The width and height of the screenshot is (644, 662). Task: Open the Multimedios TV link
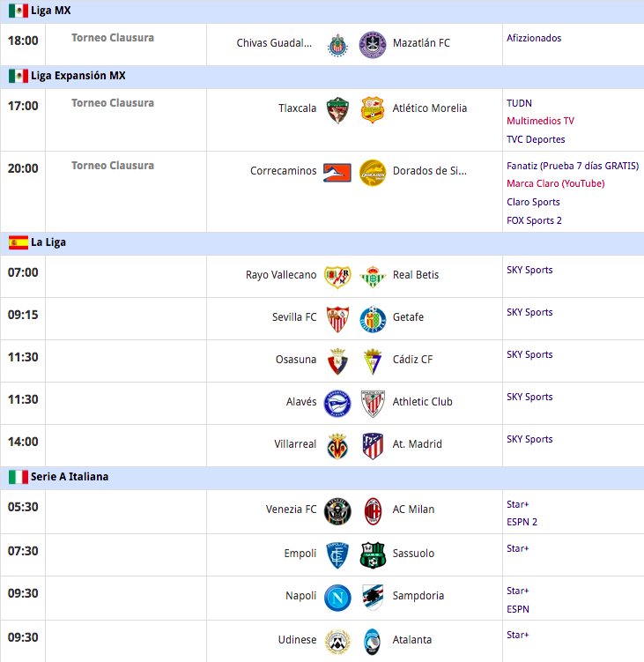click(540, 121)
